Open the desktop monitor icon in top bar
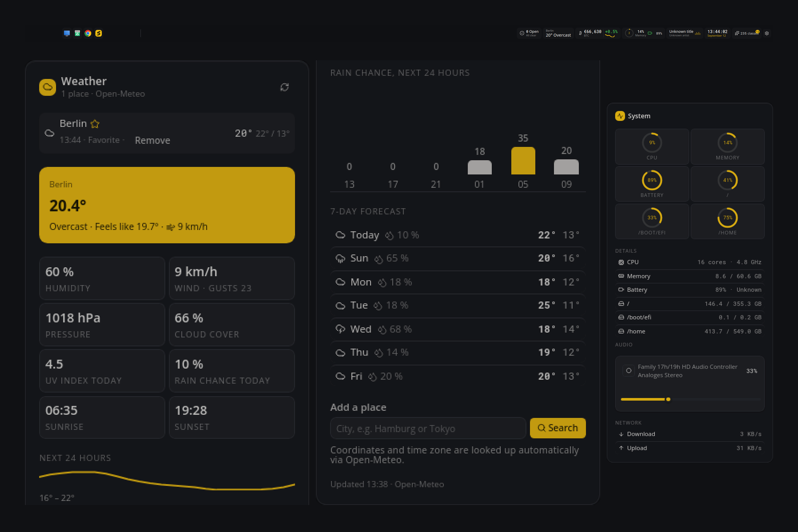 pyautogui.click(x=66, y=33)
